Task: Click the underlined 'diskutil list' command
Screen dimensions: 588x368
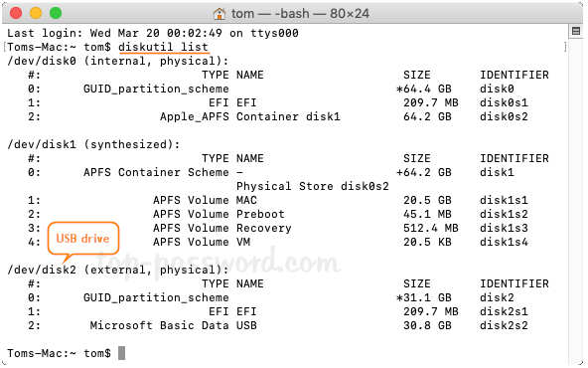Action: (x=163, y=47)
